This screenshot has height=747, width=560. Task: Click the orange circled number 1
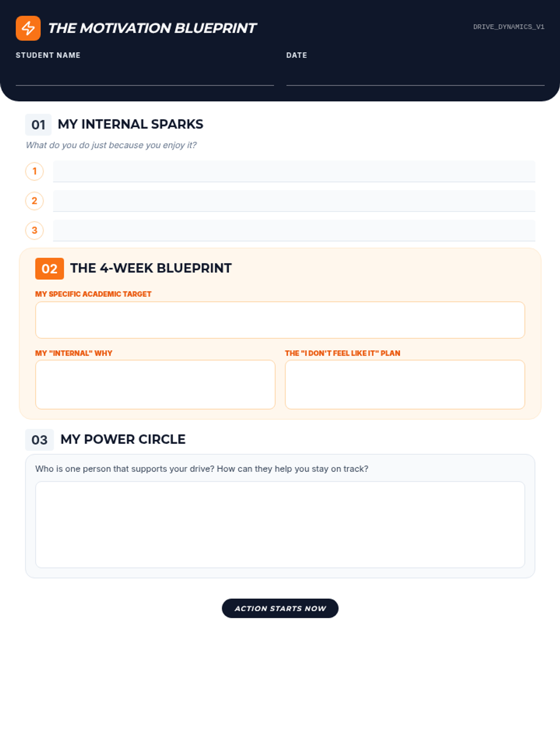click(35, 171)
